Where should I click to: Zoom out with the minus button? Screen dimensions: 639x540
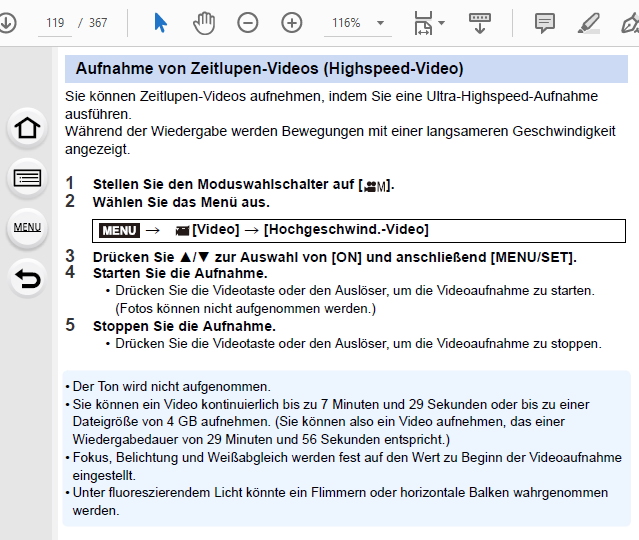[x=247, y=22]
